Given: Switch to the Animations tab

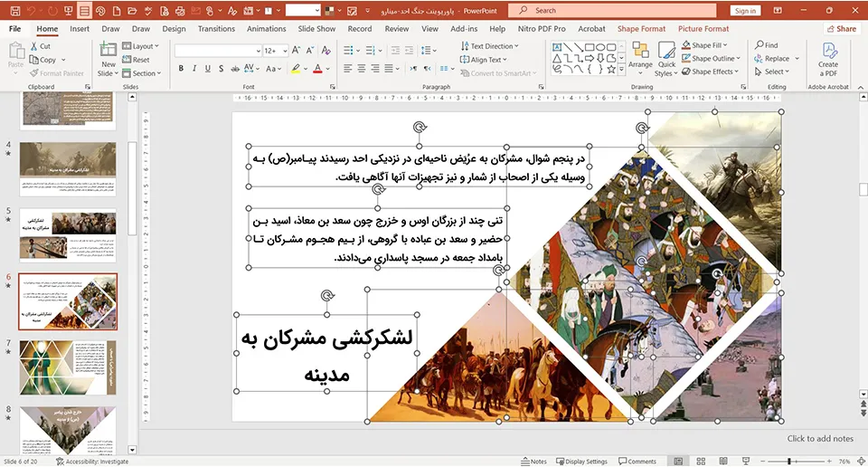Looking at the screenshot, I should (266, 29).
